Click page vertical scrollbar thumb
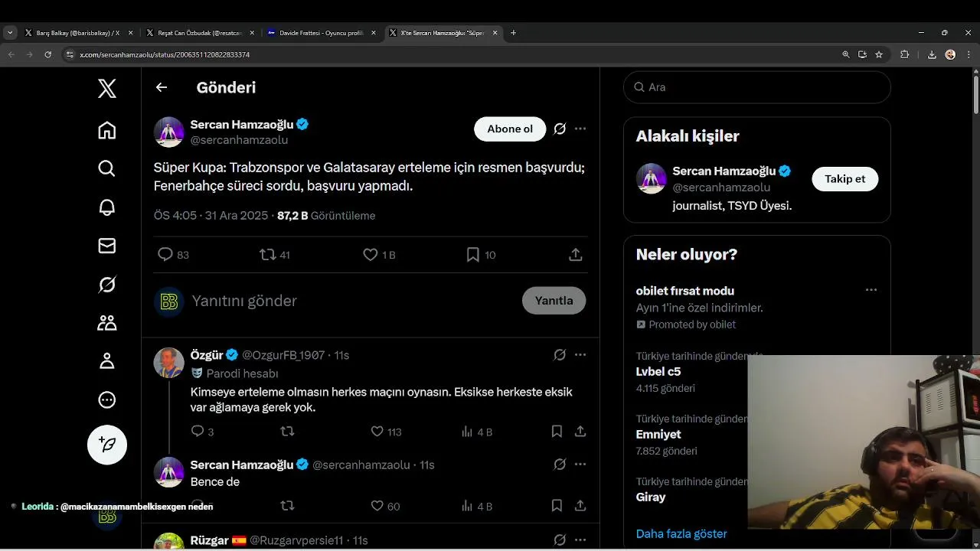This screenshot has width=980, height=551. click(975, 96)
